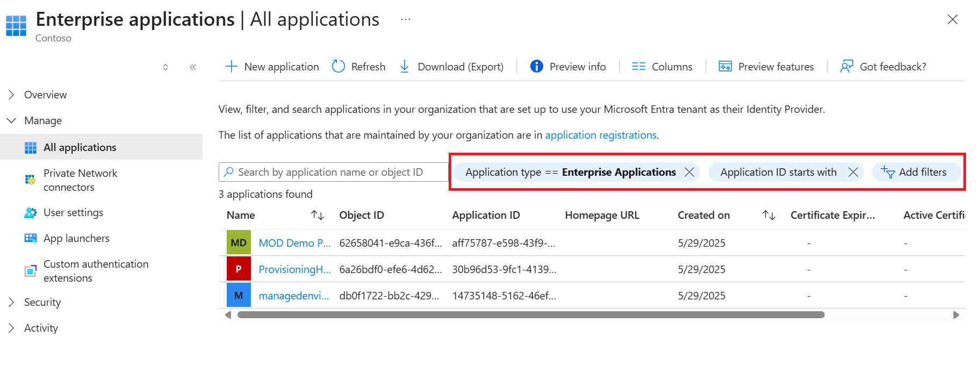Close the Enterprise applications blade
Image resolution: width=980 pixels, height=387 pixels.
click(x=953, y=19)
